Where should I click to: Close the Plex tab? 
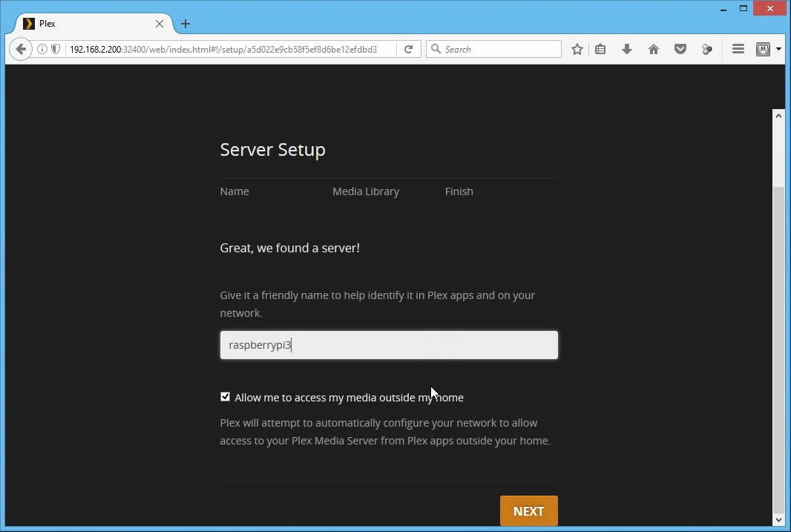[x=160, y=24]
